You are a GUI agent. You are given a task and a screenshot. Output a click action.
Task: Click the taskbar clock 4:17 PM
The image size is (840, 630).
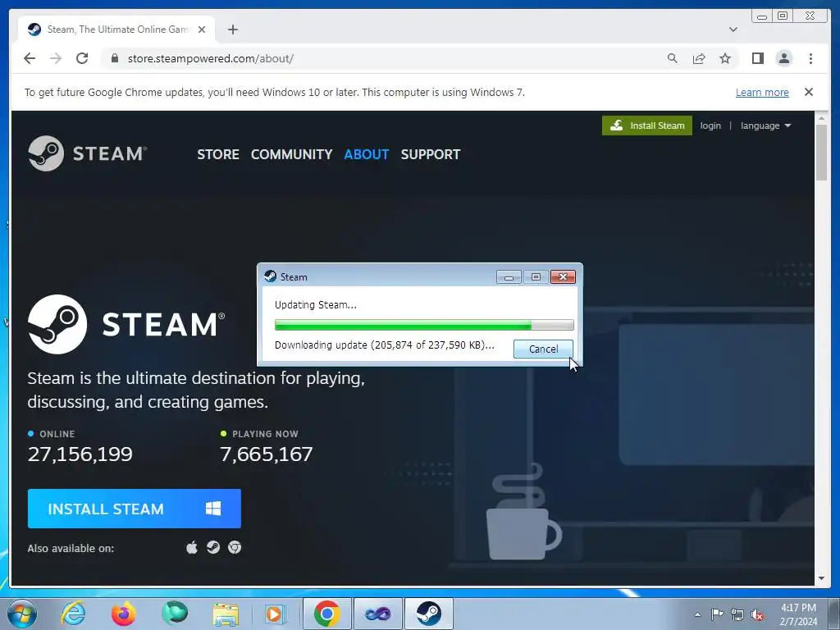pos(798,608)
